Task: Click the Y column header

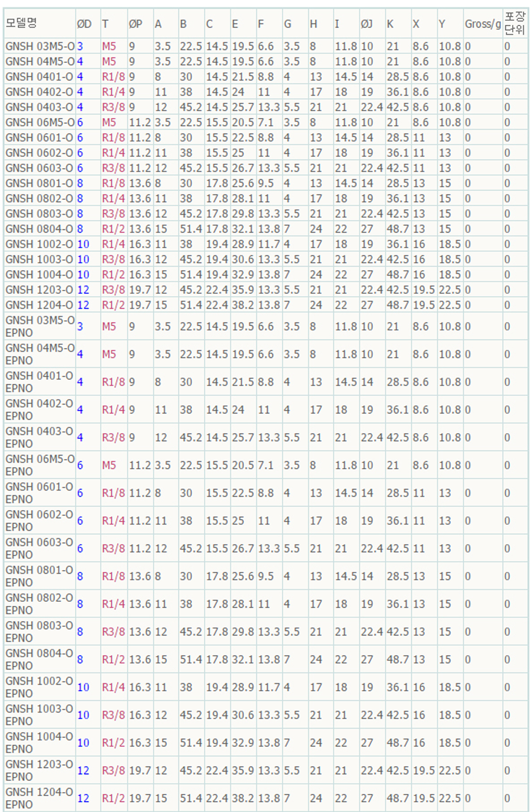Action: (x=442, y=24)
